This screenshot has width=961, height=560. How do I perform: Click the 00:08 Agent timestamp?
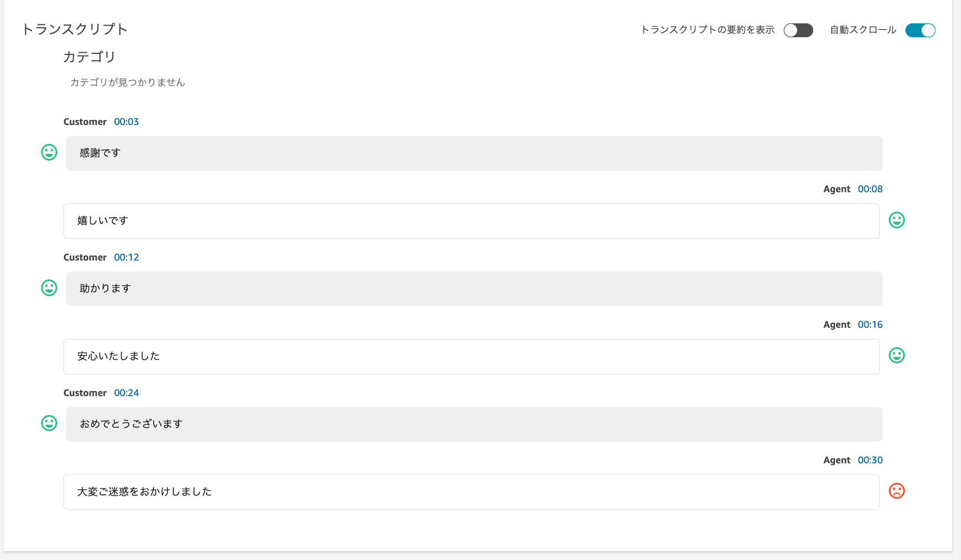(x=870, y=188)
